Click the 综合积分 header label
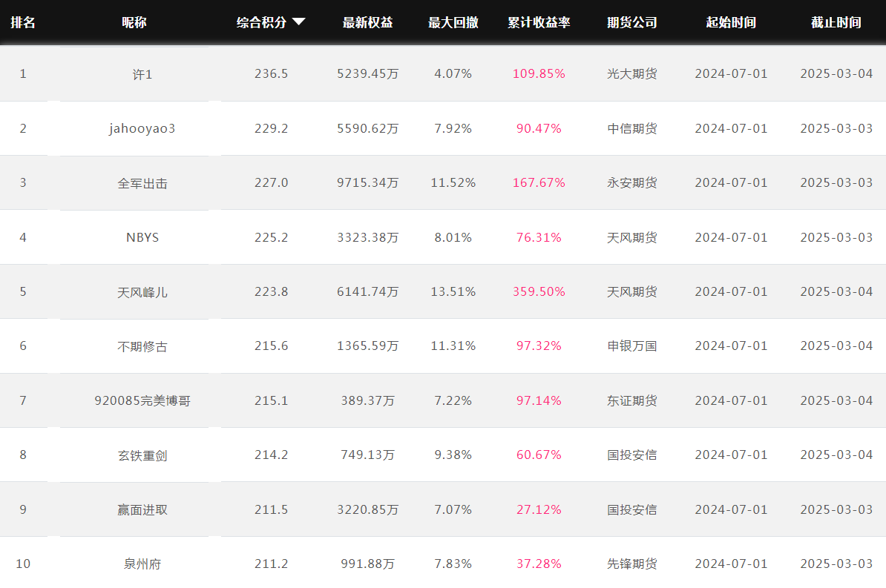Image resolution: width=886 pixels, height=588 pixels. coord(262,22)
